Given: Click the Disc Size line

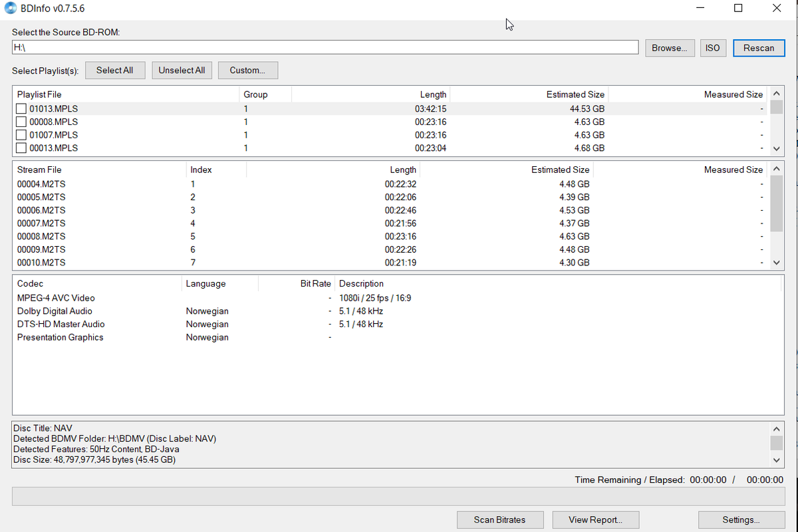Looking at the screenshot, I should [x=94, y=460].
